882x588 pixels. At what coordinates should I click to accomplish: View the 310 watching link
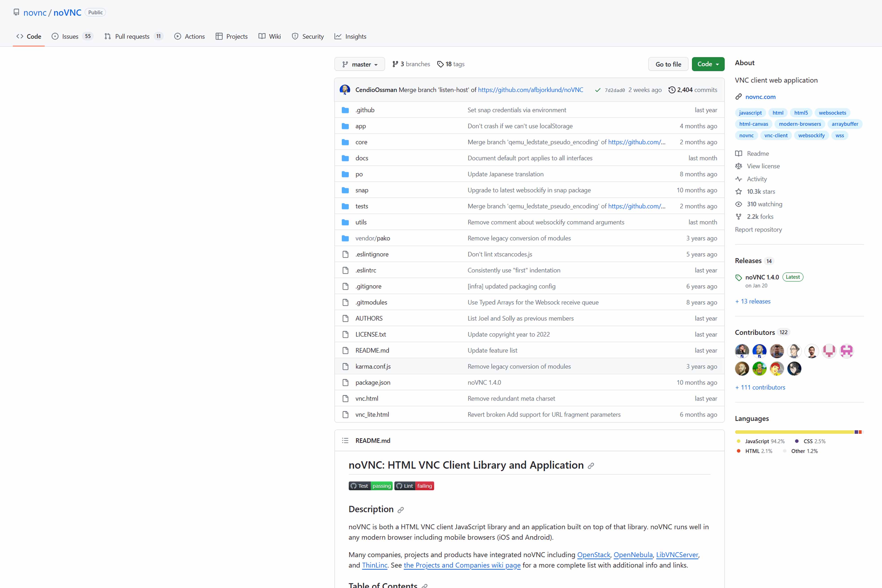click(x=759, y=204)
